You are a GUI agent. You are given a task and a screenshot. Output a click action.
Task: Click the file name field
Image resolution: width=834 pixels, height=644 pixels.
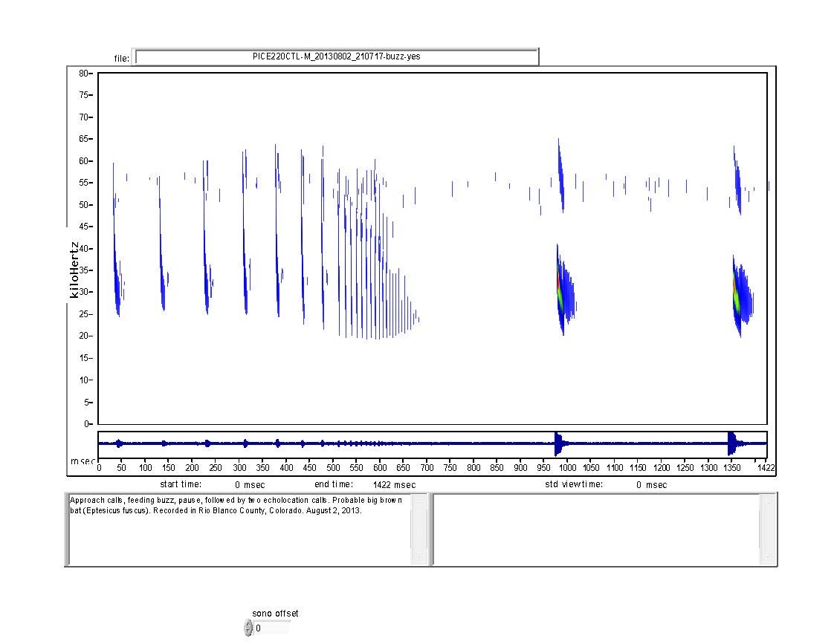pos(337,56)
